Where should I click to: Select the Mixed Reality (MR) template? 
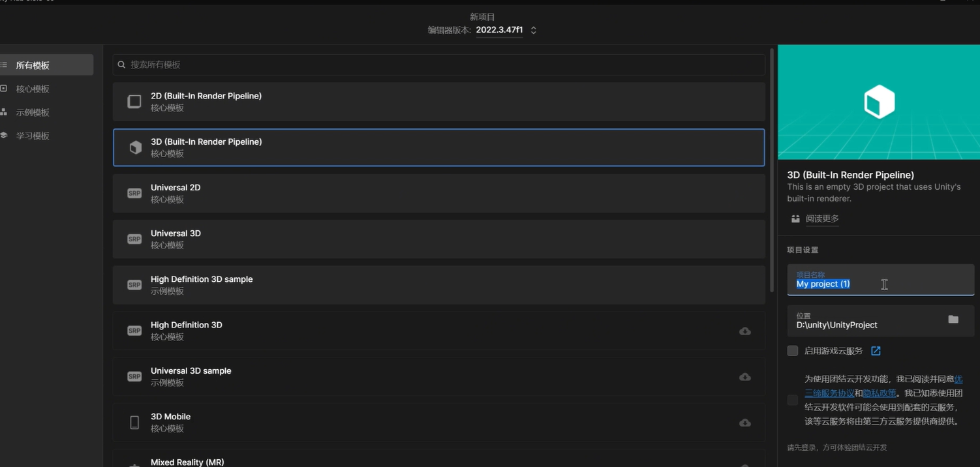438,458
